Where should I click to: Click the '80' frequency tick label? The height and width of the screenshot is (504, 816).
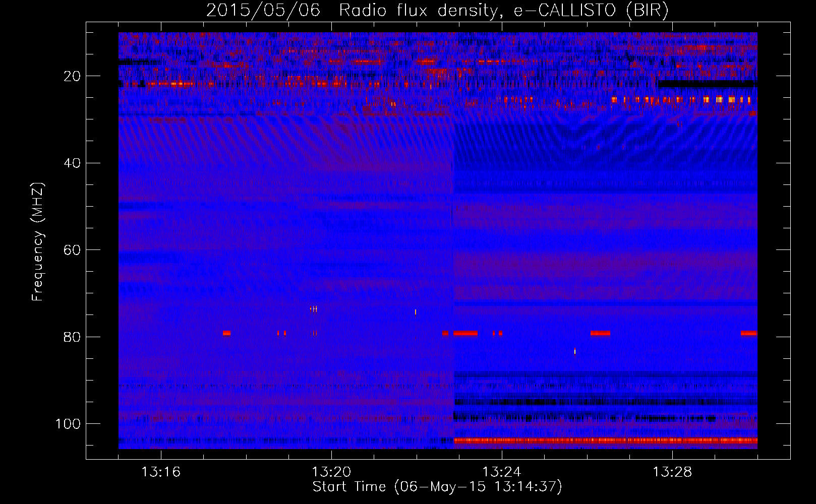[x=72, y=337]
